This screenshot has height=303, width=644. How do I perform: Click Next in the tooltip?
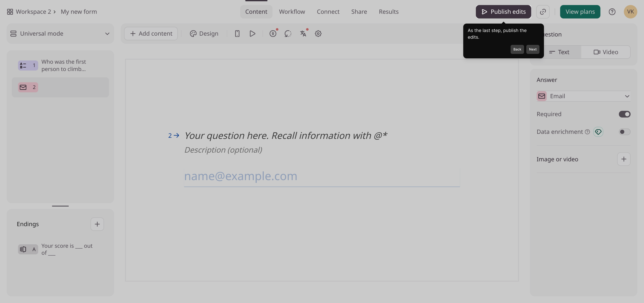tap(533, 49)
